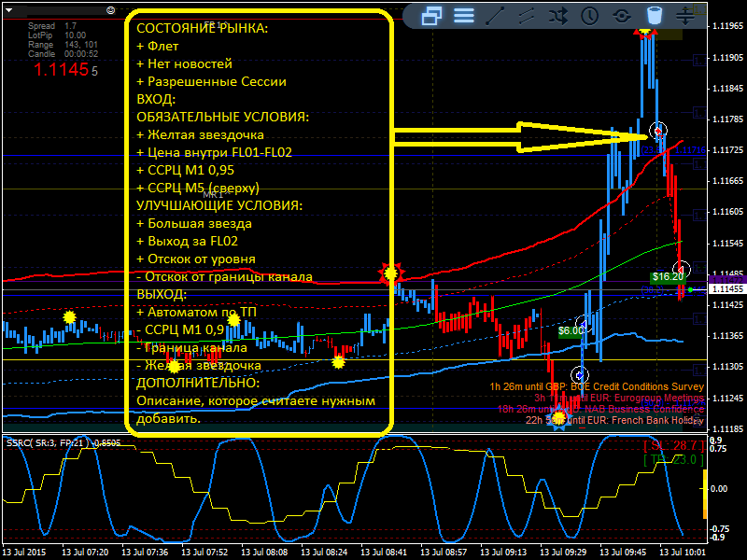Click price 1.11605 on price axis
747x560 pixels.
[727, 212]
